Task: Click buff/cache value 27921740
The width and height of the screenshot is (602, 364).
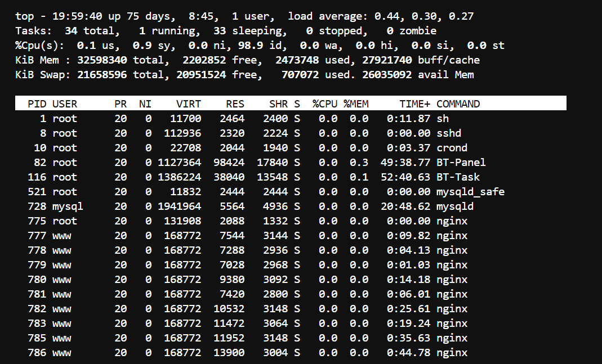Action: click(387, 60)
